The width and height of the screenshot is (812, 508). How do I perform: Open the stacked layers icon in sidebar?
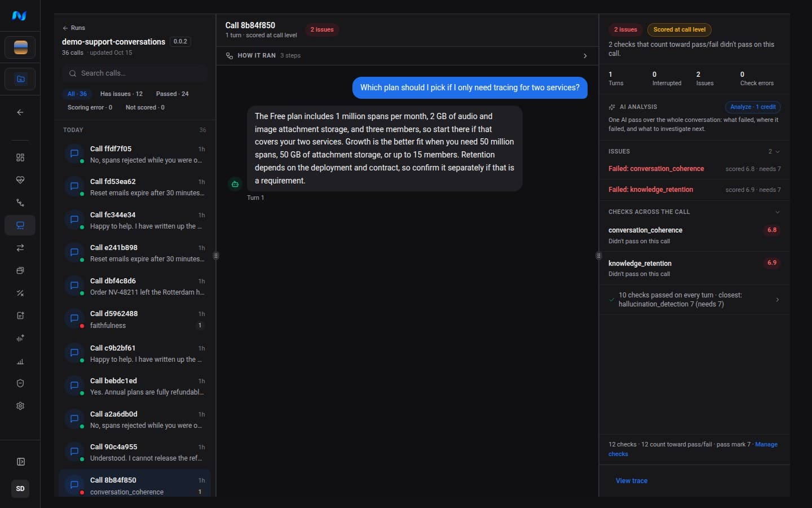point(20,270)
